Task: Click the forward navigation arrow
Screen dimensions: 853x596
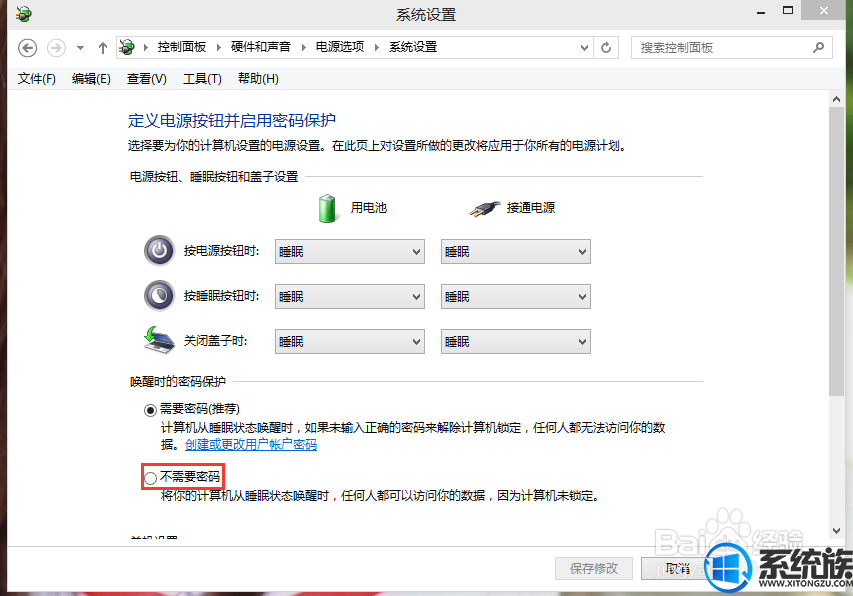Action: click(56, 48)
